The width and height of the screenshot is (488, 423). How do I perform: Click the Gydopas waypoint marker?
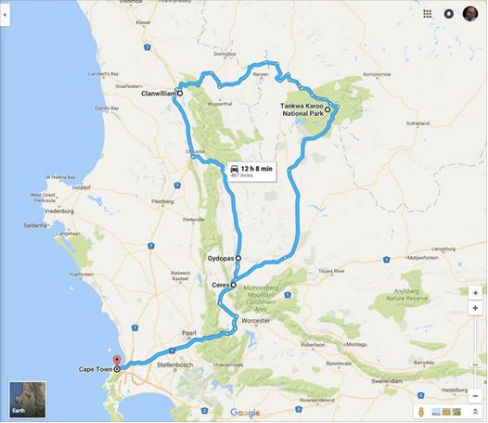pos(238,258)
